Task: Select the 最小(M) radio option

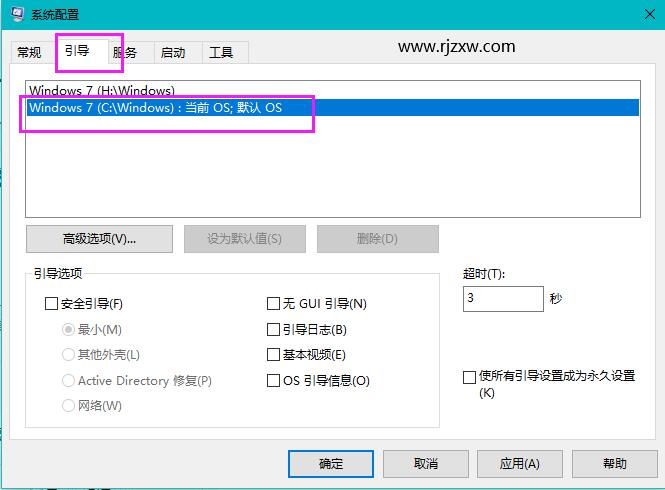Action: point(68,330)
